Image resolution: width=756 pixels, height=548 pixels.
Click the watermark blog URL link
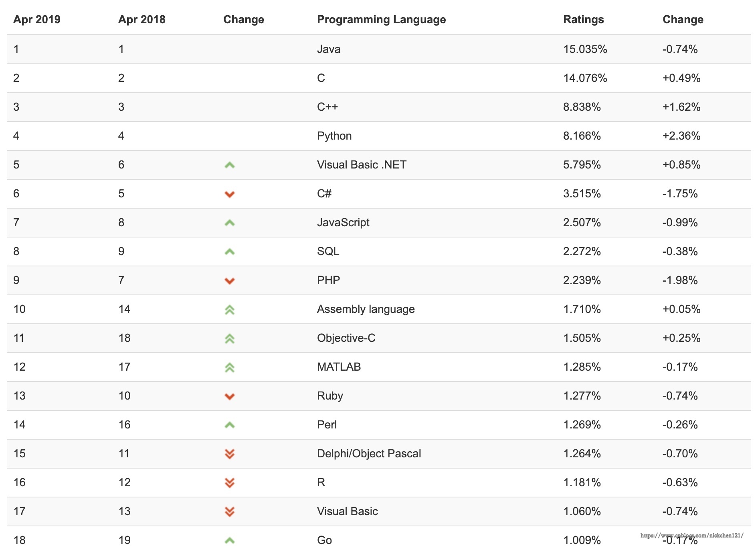point(691,535)
